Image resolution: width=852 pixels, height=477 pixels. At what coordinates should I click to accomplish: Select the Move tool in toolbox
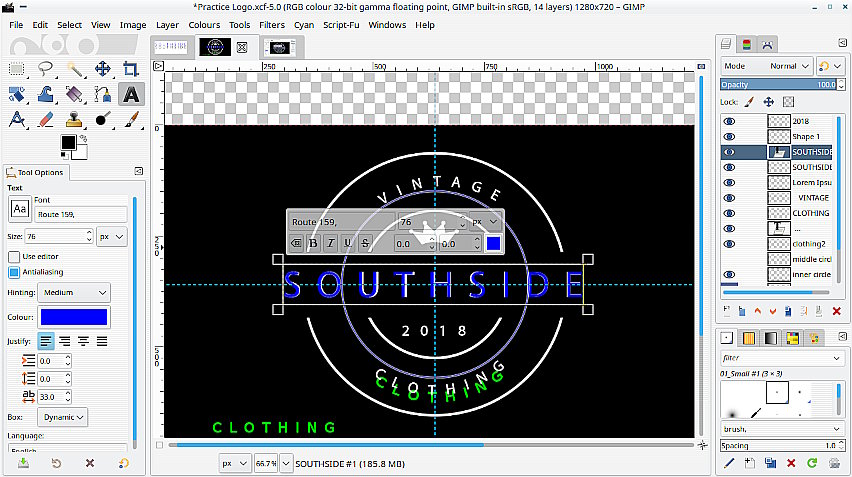(103, 69)
